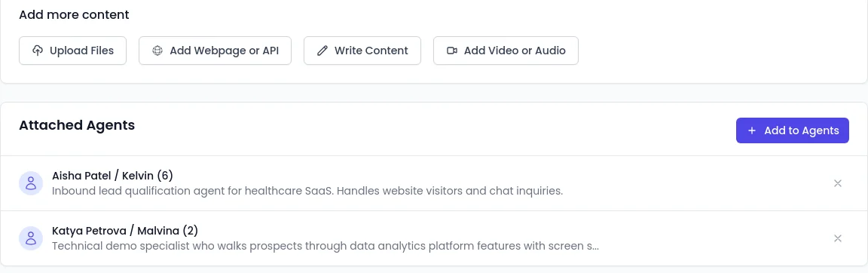
Task: Remove Aisha Patel / Kelvin agent with X
Action: 838,183
